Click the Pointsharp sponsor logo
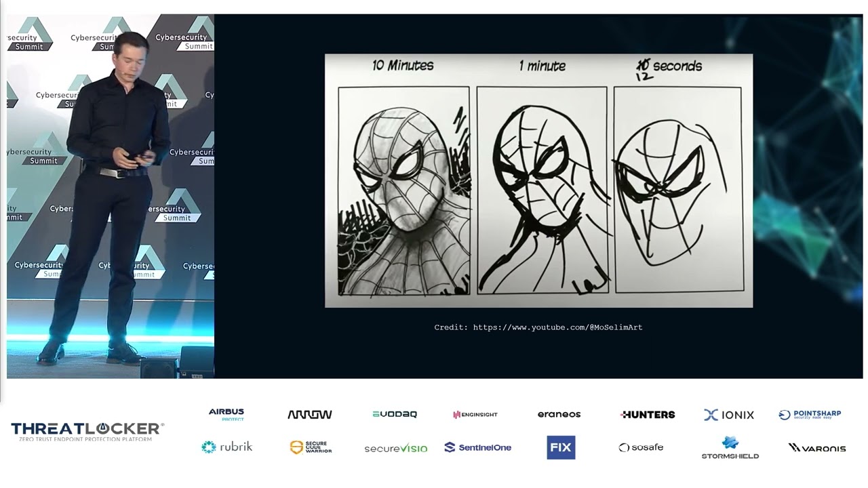 click(810, 415)
